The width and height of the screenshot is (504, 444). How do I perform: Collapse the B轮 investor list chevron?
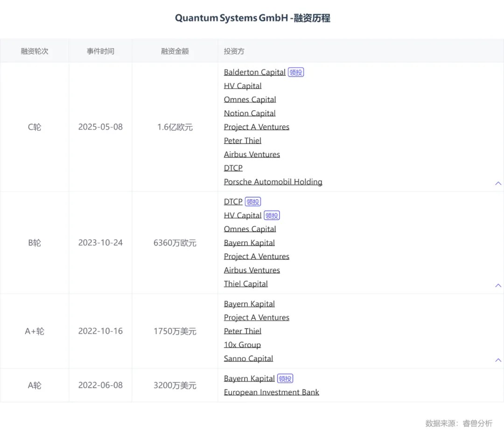tap(498, 286)
